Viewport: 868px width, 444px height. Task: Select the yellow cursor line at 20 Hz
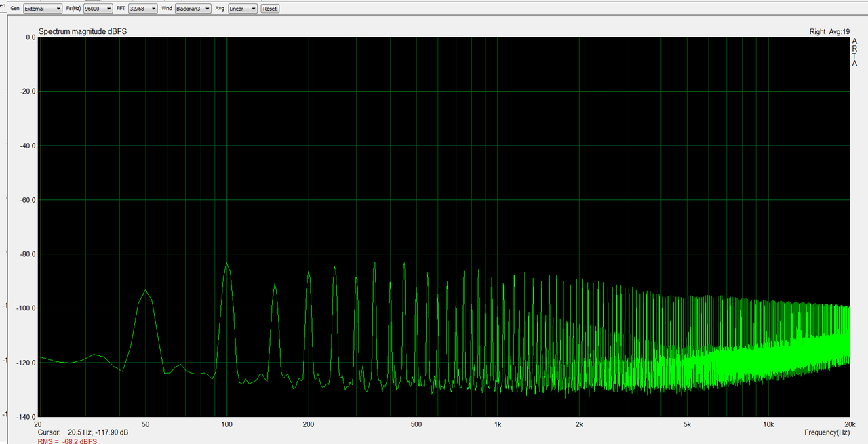41,226
